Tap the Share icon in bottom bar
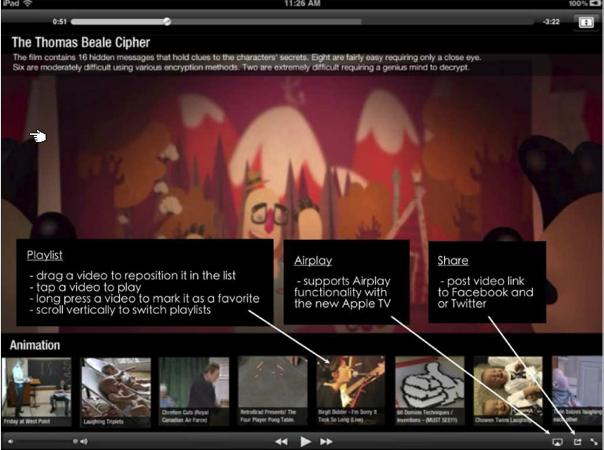 point(577,442)
